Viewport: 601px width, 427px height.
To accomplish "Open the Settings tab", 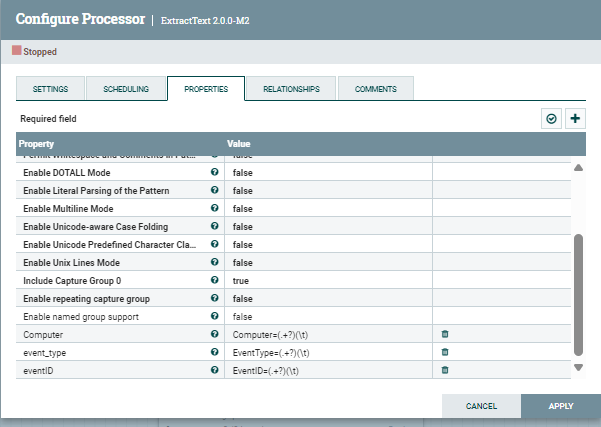I will pos(50,89).
